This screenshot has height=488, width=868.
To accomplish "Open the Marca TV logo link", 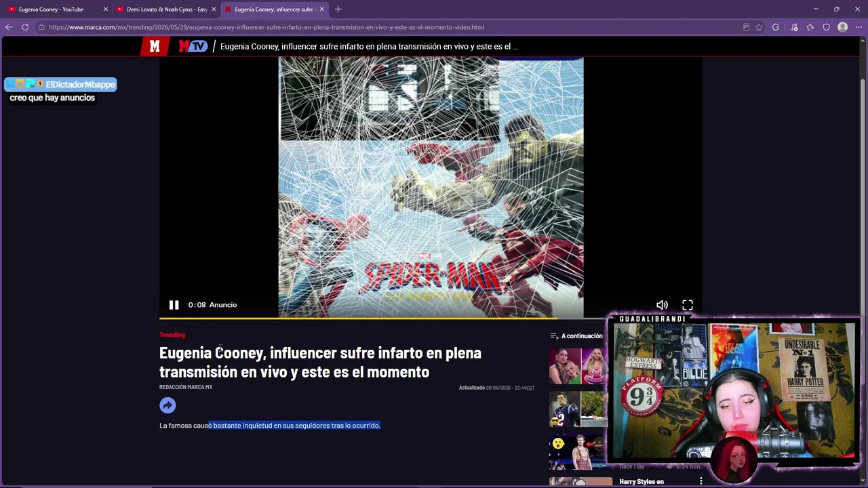I will coord(193,46).
